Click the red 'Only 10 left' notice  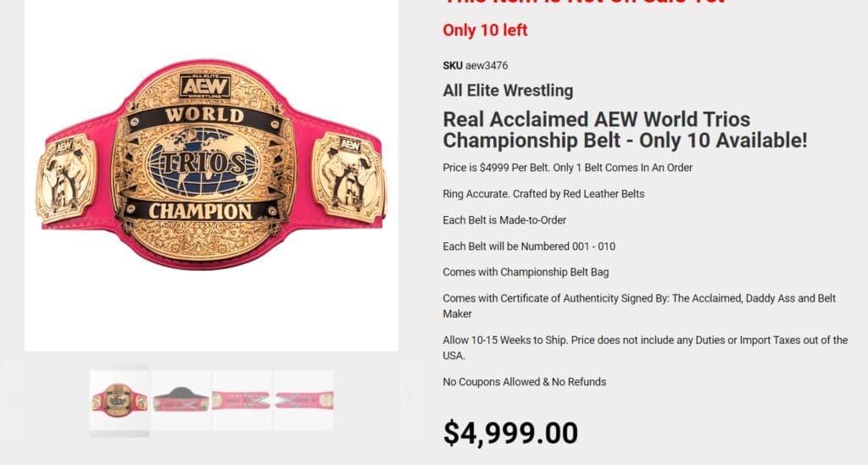pos(485,30)
